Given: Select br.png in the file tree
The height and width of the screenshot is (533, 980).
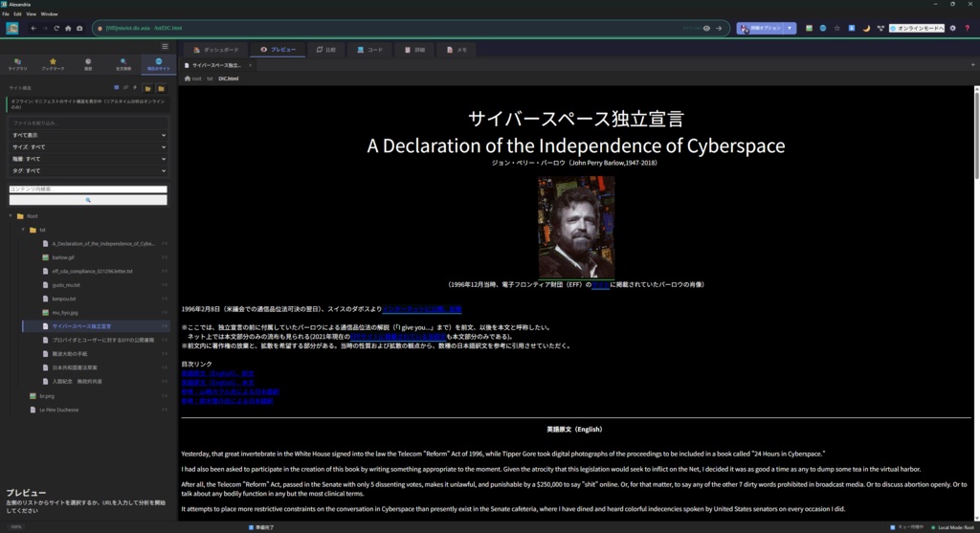Looking at the screenshot, I should pos(46,396).
